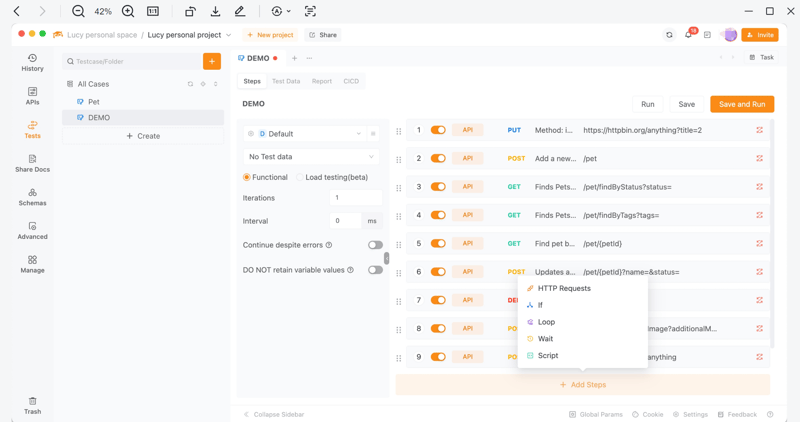Disable step 1 PUT toggle

pyautogui.click(x=438, y=130)
